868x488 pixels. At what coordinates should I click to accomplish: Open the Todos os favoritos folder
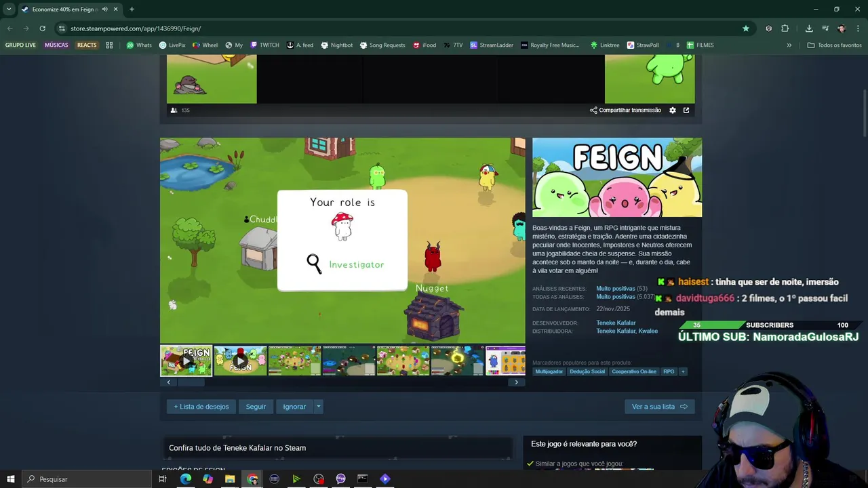(x=834, y=45)
